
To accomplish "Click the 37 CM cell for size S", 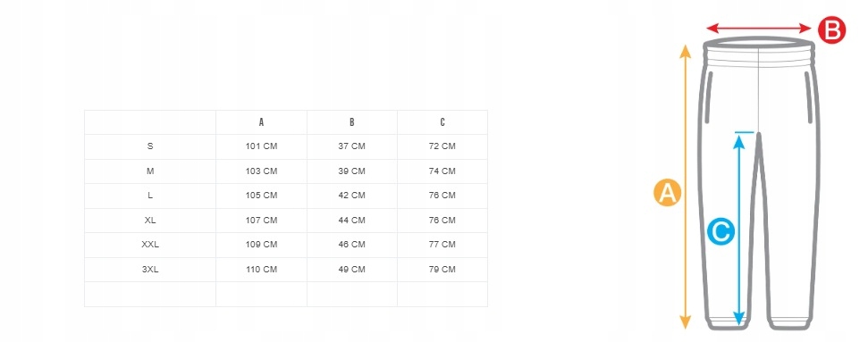I will pos(352,146).
